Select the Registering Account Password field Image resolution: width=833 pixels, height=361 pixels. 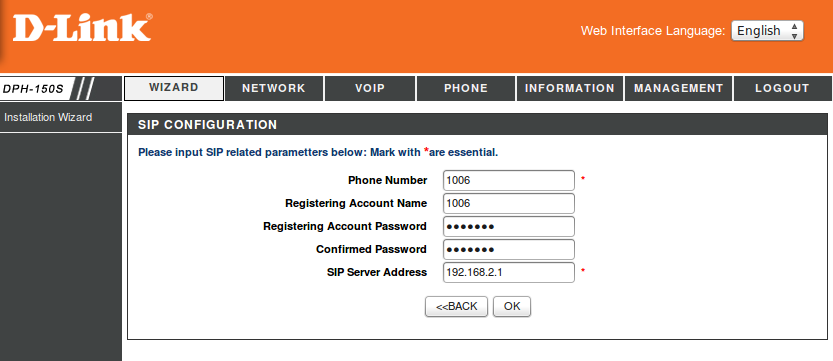(509, 227)
